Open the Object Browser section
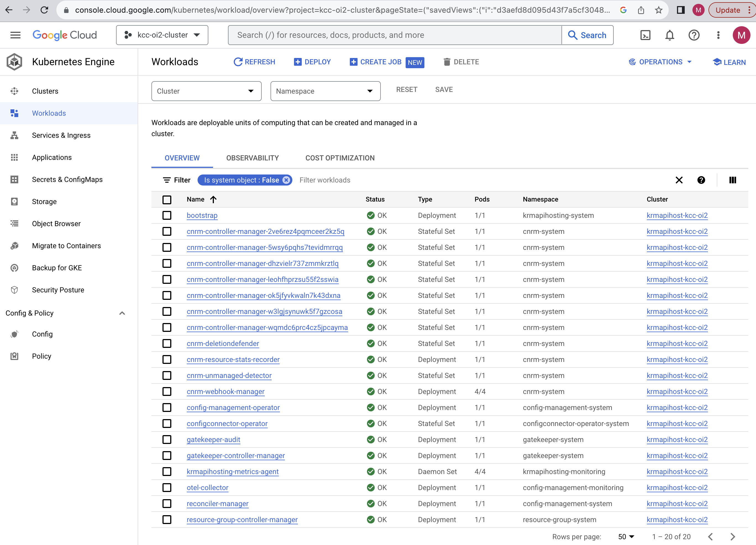The height and width of the screenshot is (545, 756). tap(56, 224)
